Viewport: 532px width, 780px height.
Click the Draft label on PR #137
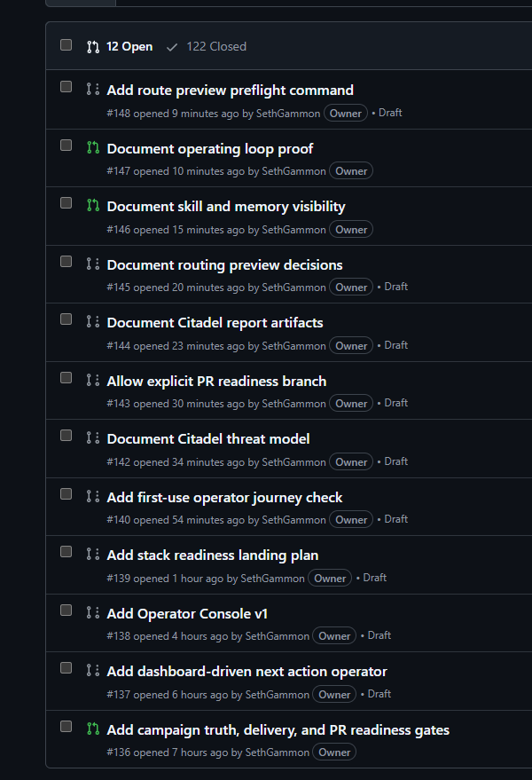pos(379,694)
